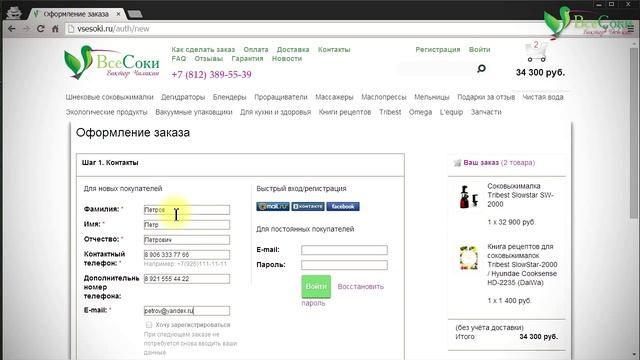640x360 pixels.
Task: Click the 'Пароль' input field
Action: point(344,265)
